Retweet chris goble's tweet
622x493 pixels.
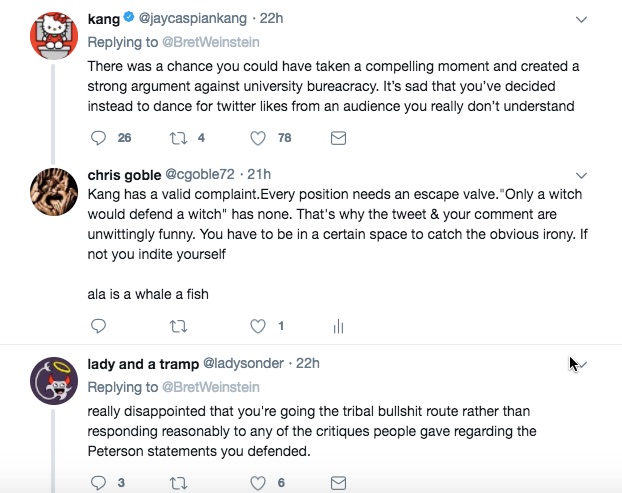click(x=178, y=326)
